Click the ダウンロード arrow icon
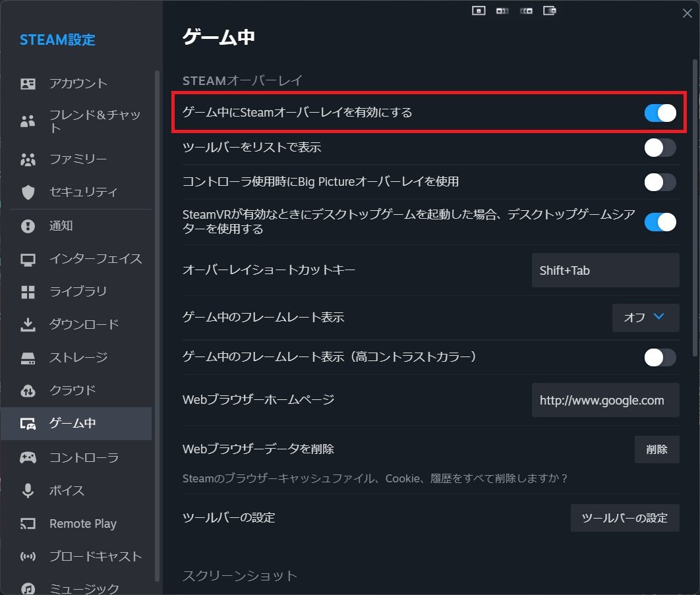Screen dimensions: 700x595 tap(28, 324)
